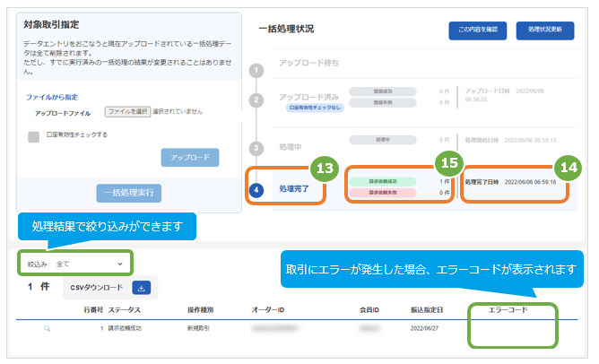Click the 対象取引指定 heading
This screenshot has height=364, width=599.
tap(51, 25)
